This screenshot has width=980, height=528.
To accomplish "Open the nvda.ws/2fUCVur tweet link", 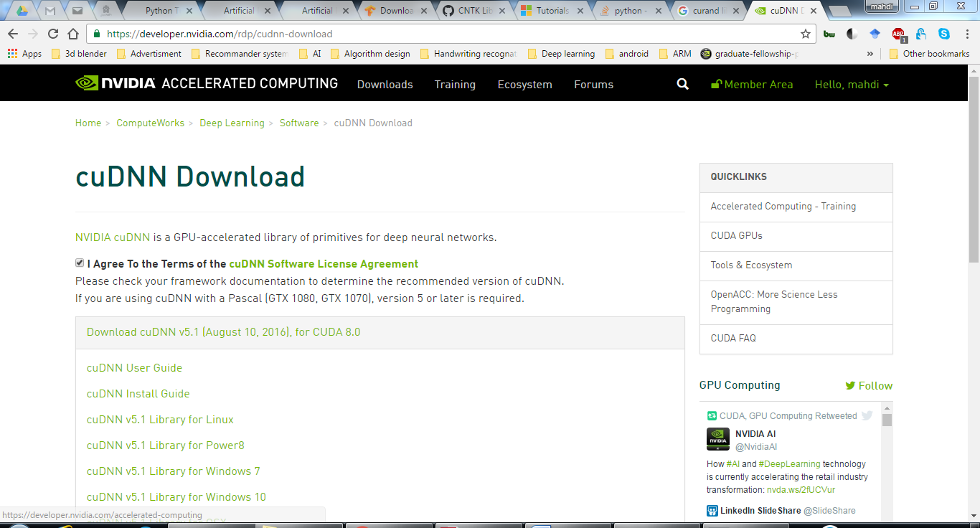I will pyautogui.click(x=801, y=490).
